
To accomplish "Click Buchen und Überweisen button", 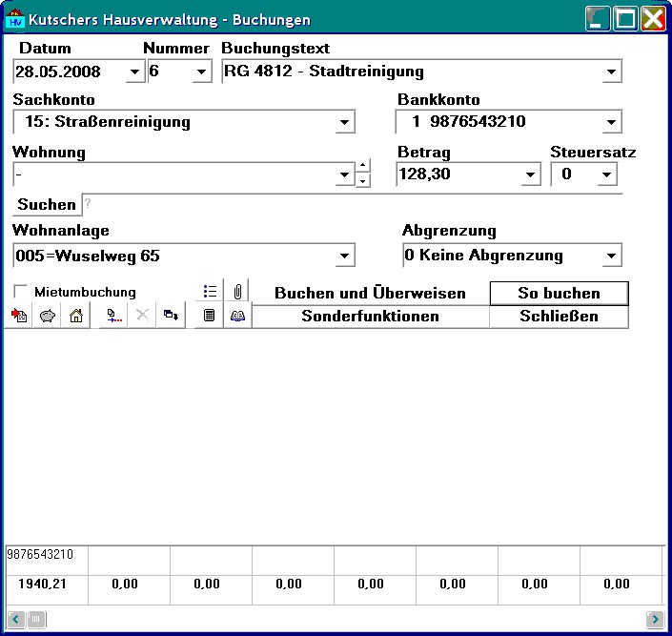I will [x=370, y=294].
